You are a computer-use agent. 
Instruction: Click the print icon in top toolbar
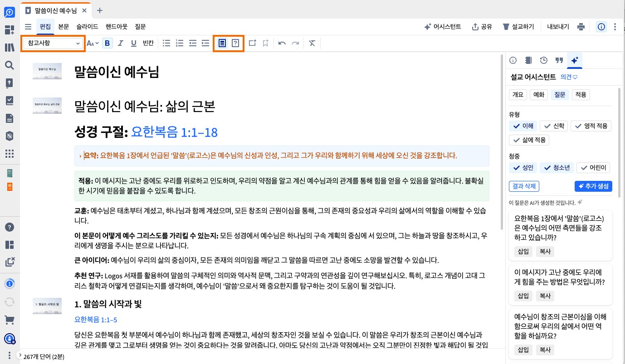pyautogui.click(x=581, y=27)
